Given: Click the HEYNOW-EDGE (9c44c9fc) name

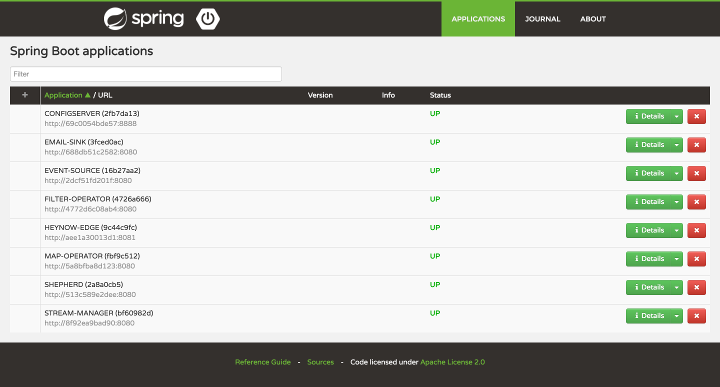Looking at the screenshot, I should tap(91, 227).
